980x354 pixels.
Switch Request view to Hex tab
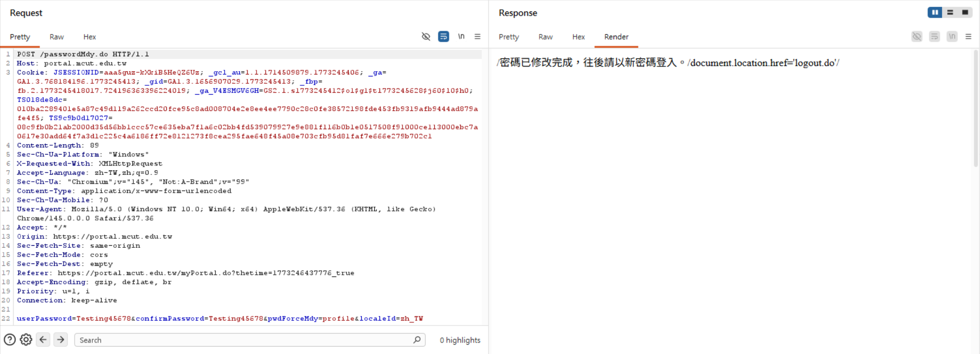(90, 37)
